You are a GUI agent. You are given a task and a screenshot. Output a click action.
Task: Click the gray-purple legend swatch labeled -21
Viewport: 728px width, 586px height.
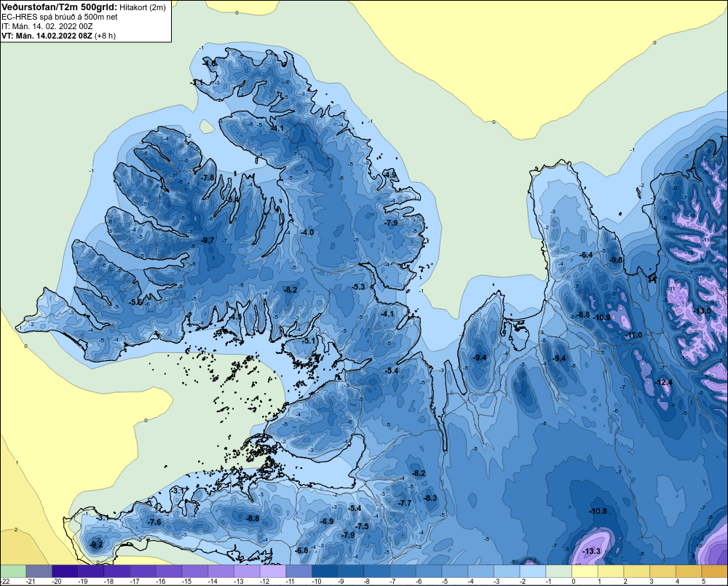pos(39,571)
